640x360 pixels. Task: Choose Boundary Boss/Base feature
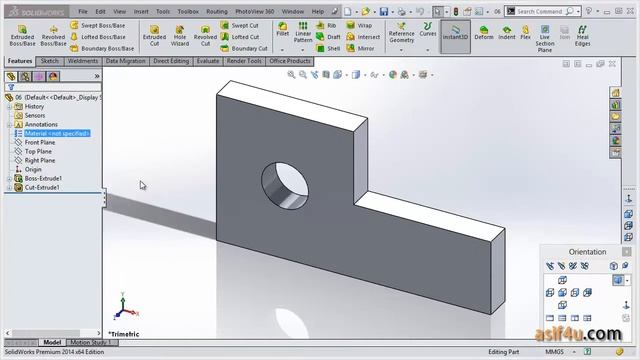(x=102, y=48)
